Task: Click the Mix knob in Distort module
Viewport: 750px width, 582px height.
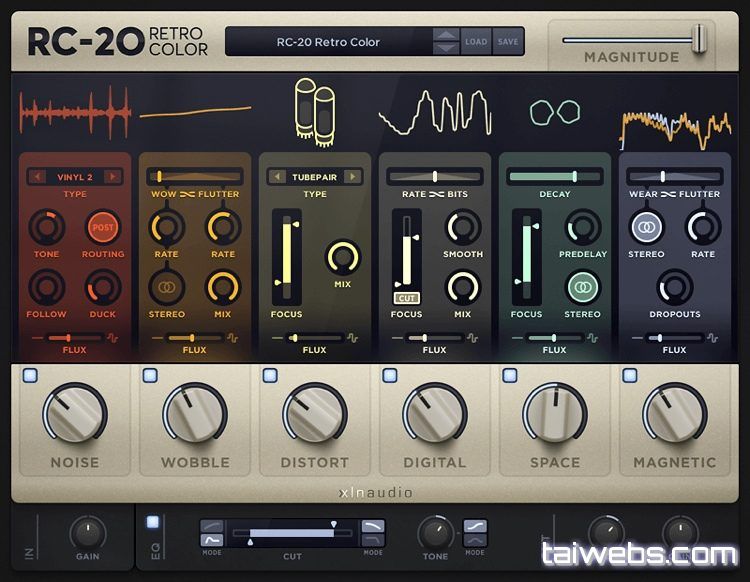Action: [343, 258]
